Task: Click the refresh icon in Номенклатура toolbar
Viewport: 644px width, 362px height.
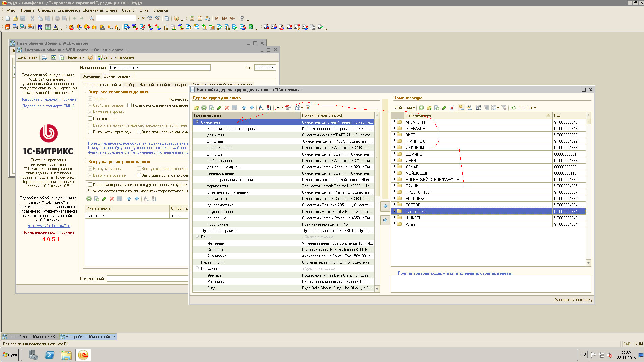Action: pyautogui.click(x=513, y=108)
